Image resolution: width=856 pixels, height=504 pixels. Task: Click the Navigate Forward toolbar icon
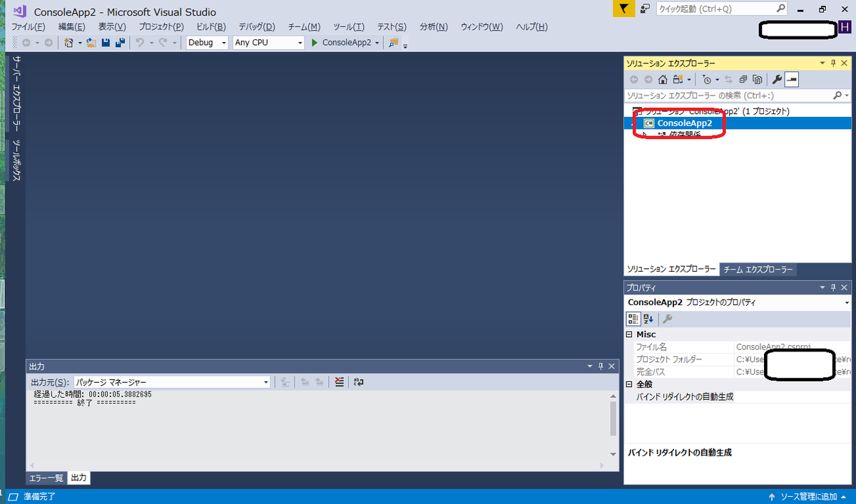coord(48,43)
